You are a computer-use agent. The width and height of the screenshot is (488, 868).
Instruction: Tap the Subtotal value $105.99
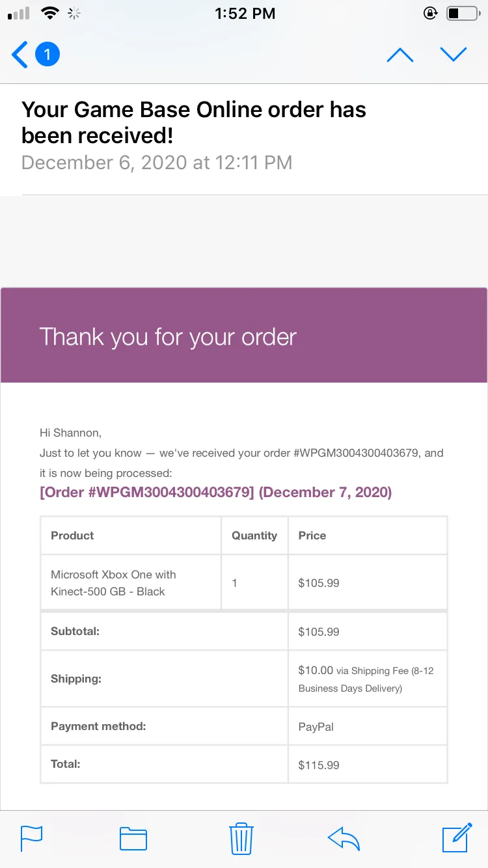click(319, 632)
